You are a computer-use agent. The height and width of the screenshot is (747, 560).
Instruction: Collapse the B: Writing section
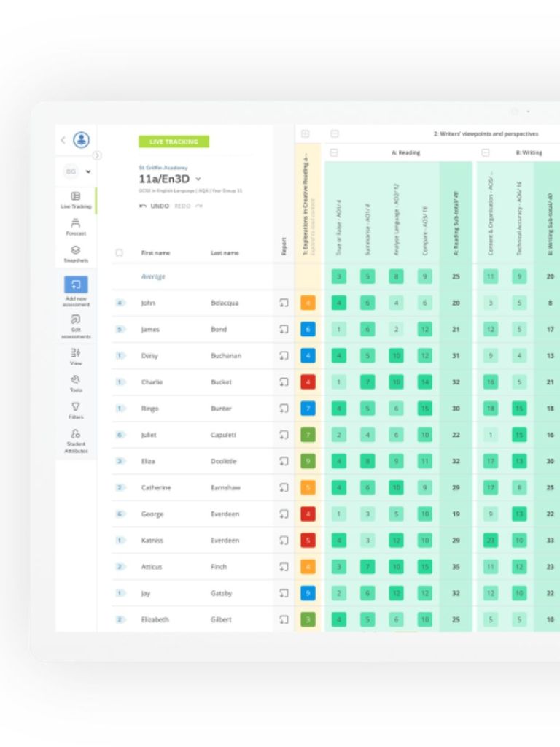486,152
